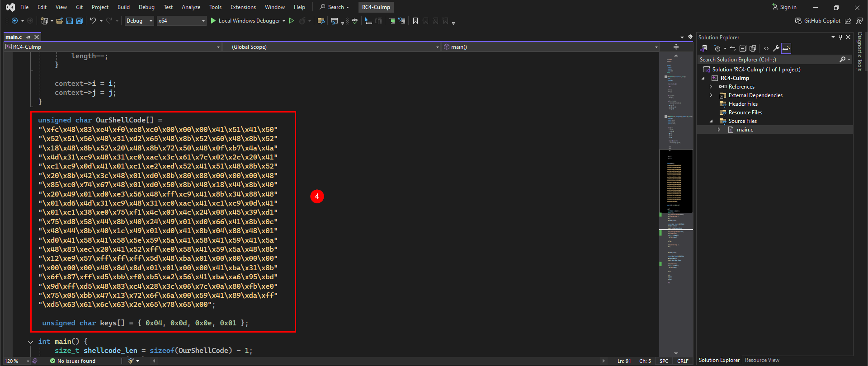Pin the main.c tab
The width and height of the screenshot is (868, 366).
click(x=28, y=37)
